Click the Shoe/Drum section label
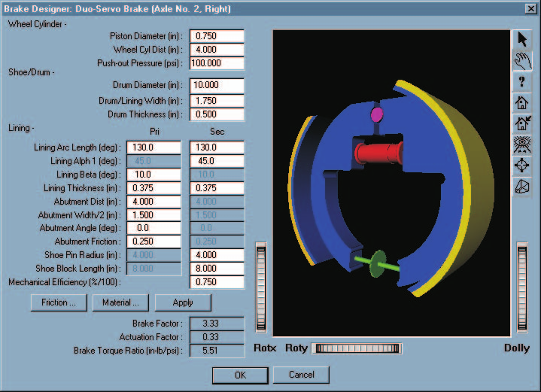 pos(32,72)
